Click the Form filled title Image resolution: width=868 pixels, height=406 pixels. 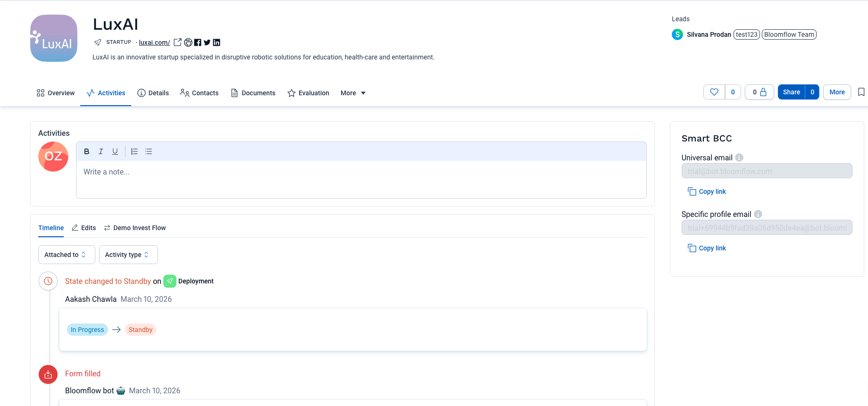83,373
